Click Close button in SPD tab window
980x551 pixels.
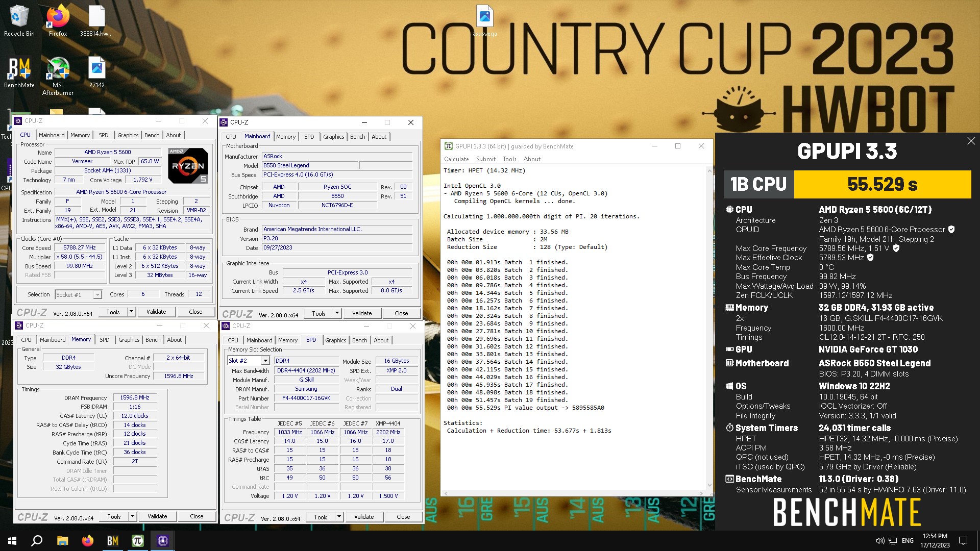click(x=403, y=517)
